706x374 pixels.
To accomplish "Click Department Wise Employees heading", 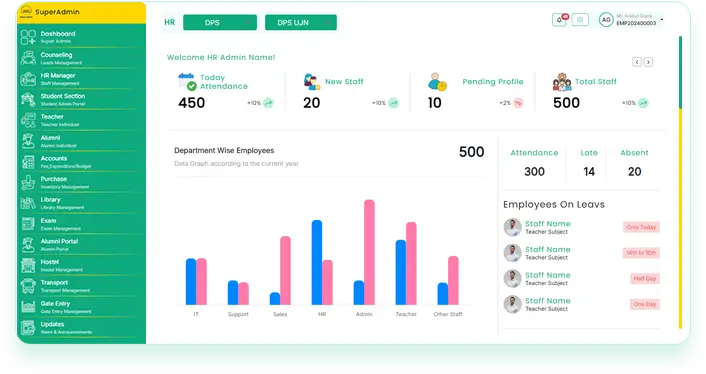I will pos(224,151).
